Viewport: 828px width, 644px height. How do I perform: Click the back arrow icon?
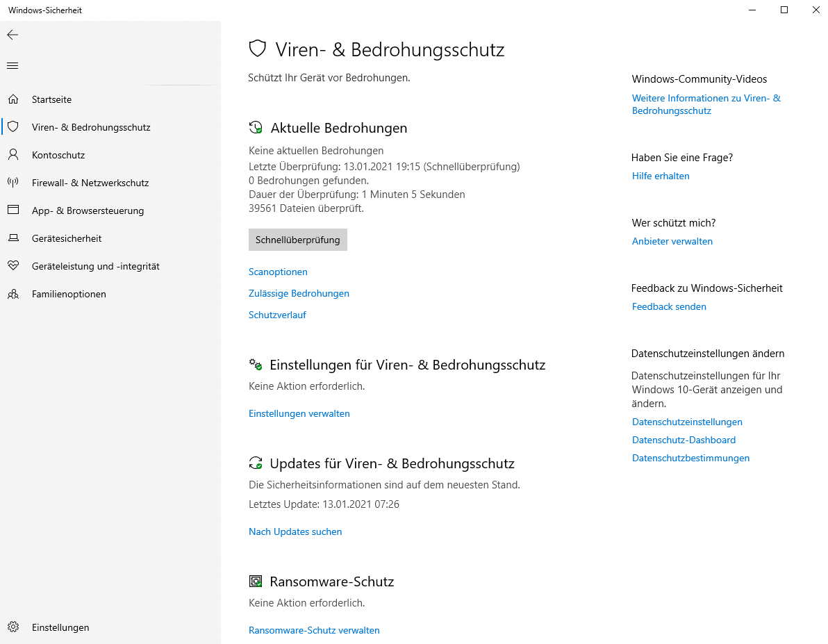pyautogui.click(x=13, y=35)
